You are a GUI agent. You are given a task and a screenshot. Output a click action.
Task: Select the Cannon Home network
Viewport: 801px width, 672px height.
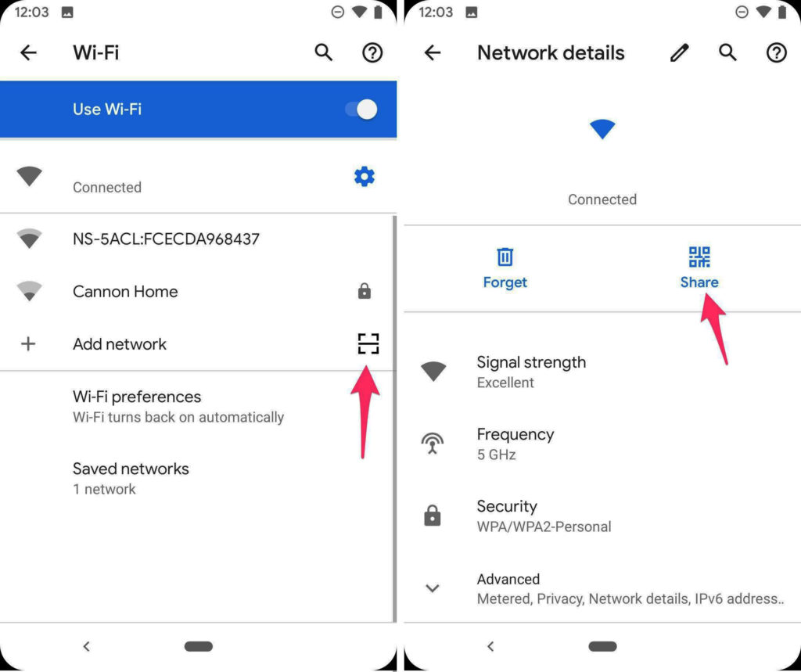198,291
